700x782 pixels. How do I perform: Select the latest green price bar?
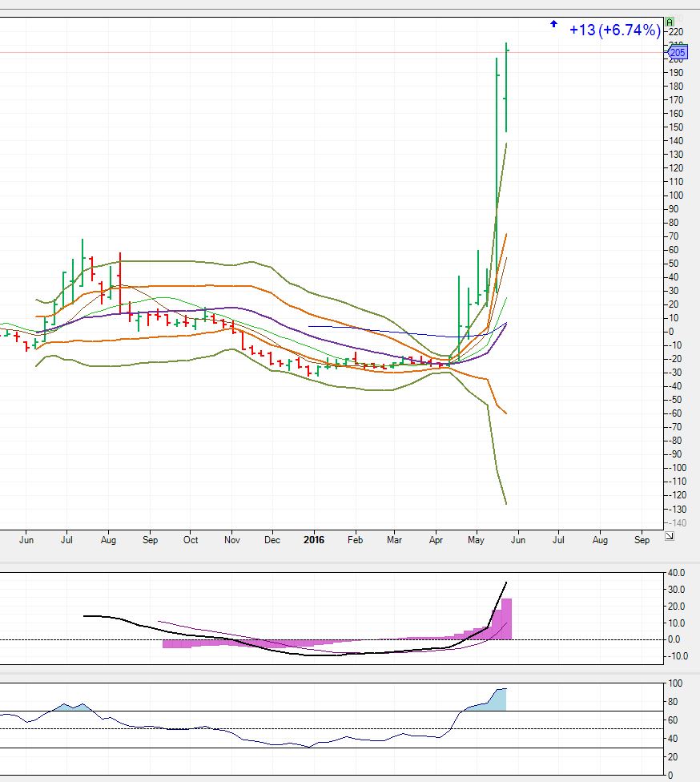point(506,87)
